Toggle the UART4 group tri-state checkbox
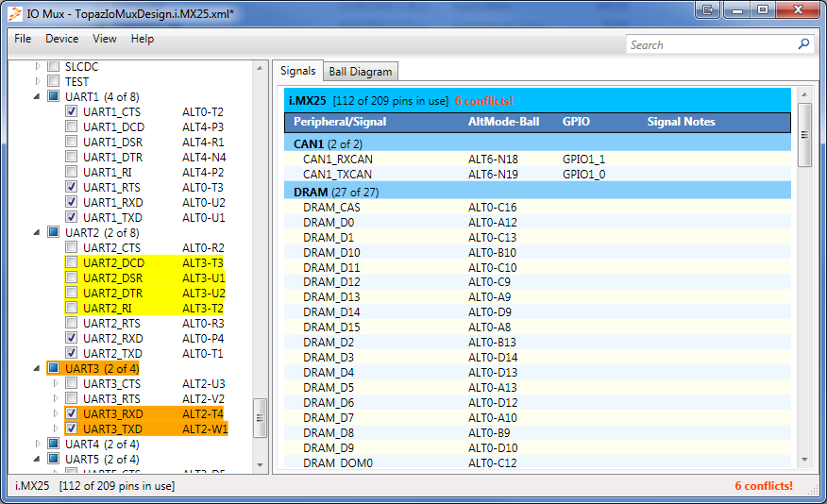Screen dimensions: 827x504 53,444
